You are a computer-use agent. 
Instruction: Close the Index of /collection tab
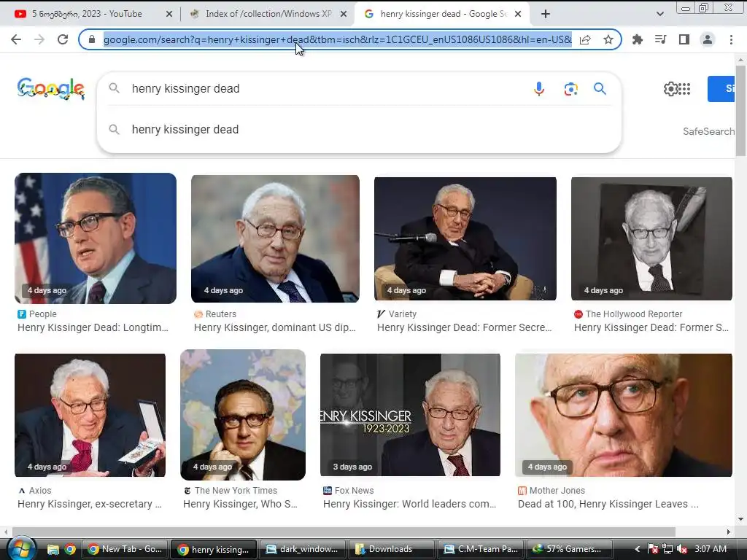point(343,14)
